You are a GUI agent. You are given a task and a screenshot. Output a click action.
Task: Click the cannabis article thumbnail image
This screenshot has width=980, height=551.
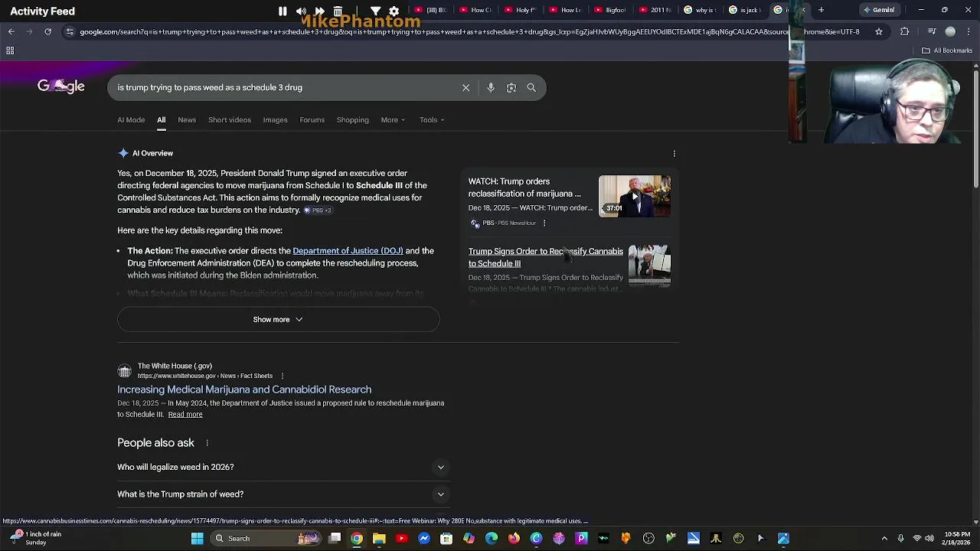click(649, 265)
